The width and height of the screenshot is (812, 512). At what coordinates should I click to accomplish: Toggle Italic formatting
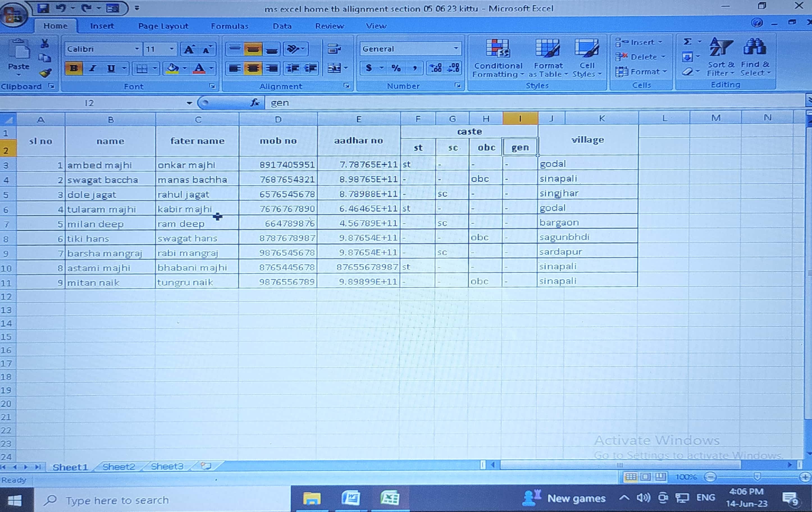pos(92,68)
